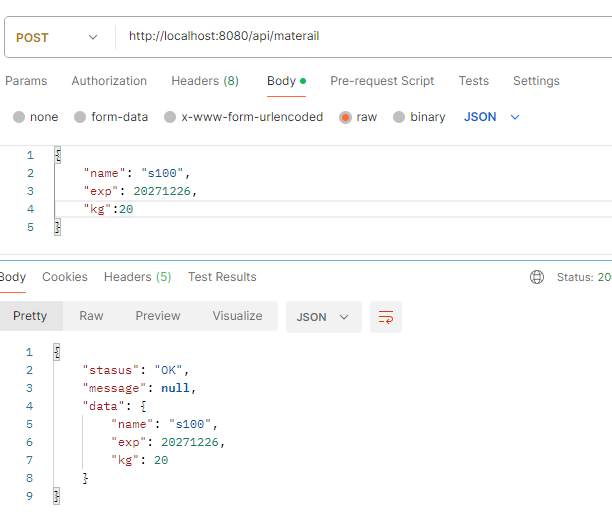
Task: Open the Headers (8) request tab
Action: [x=205, y=81]
